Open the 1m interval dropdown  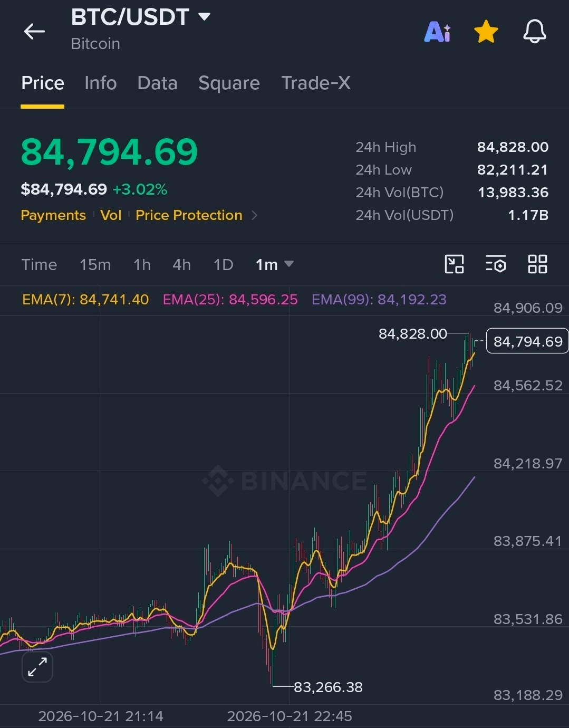[x=274, y=265]
